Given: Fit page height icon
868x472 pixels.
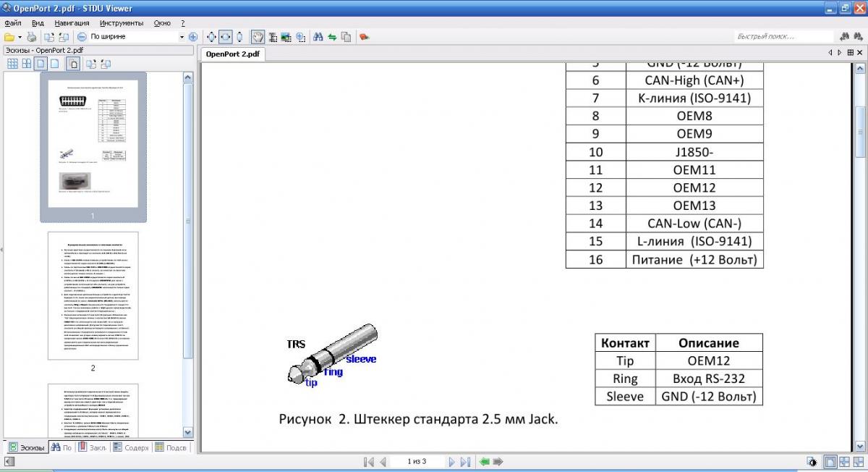Looking at the screenshot, I should pyautogui.click(x=239, y=37).
